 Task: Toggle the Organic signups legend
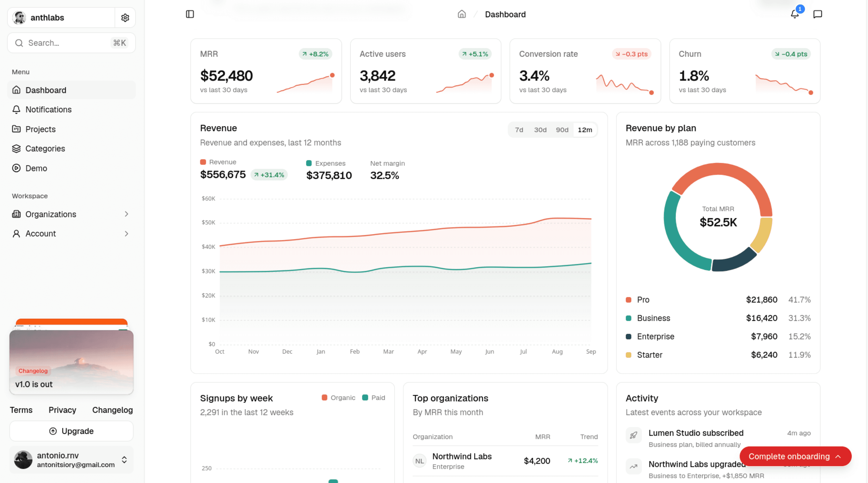click(338, 398)
